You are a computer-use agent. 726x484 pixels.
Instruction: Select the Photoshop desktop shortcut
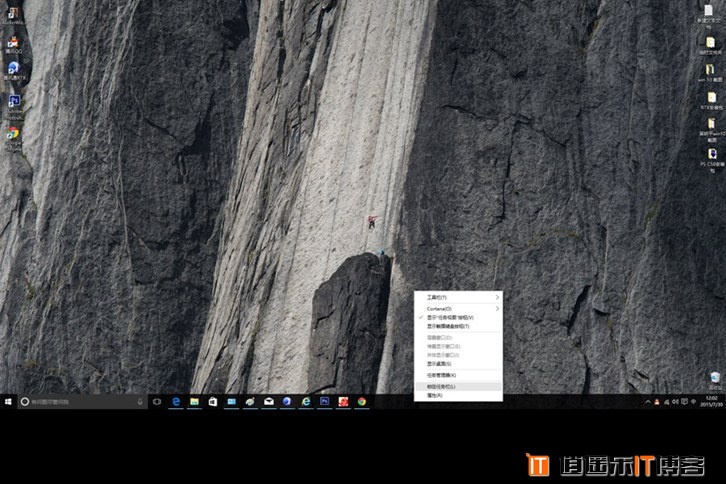14,107
